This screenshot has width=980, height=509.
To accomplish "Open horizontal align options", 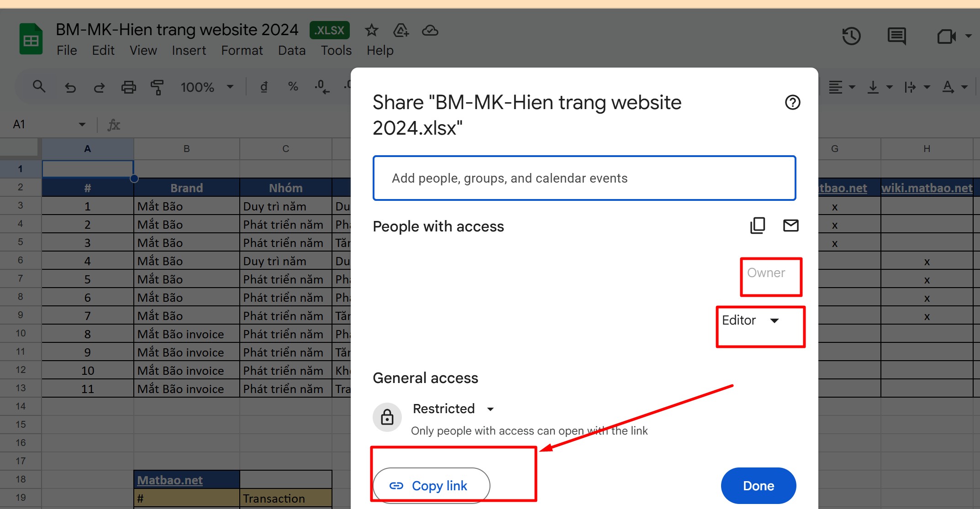I will 842,87.
